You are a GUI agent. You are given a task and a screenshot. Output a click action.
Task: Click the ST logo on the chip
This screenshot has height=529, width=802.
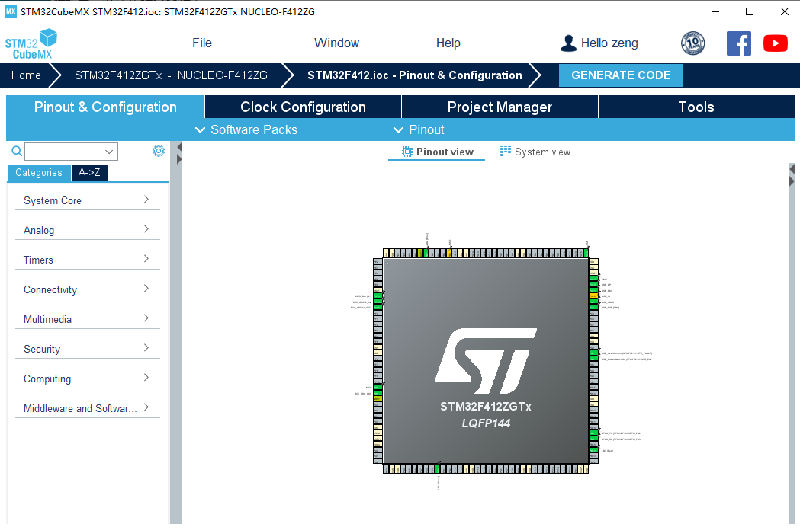[485, 361]
